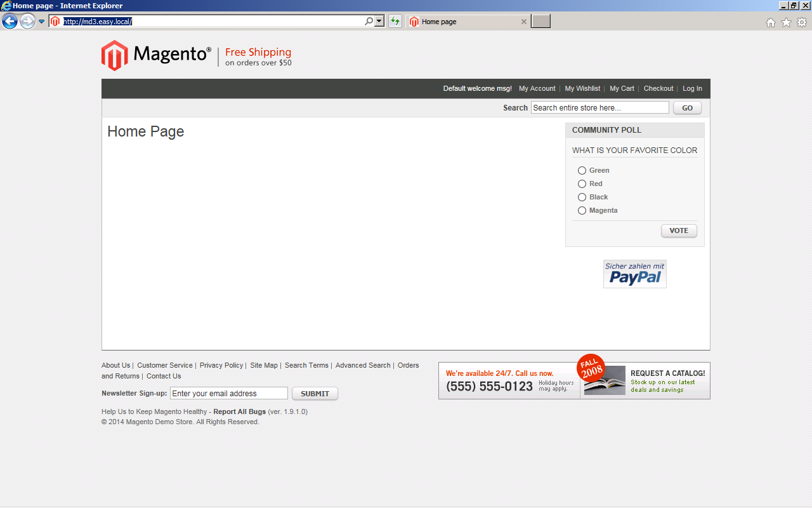Click the Magento logo

pos(156,55)
